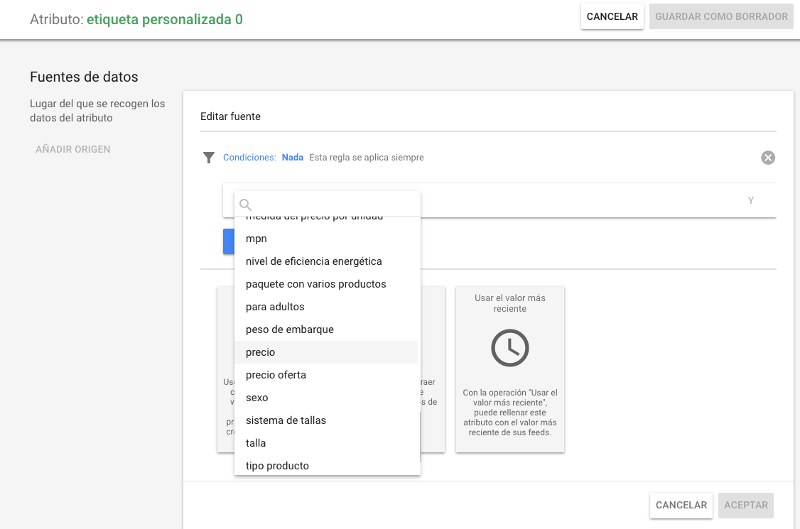Choose "peso de embarque" option
Screen dimensions: 800x529
point(327,330)
